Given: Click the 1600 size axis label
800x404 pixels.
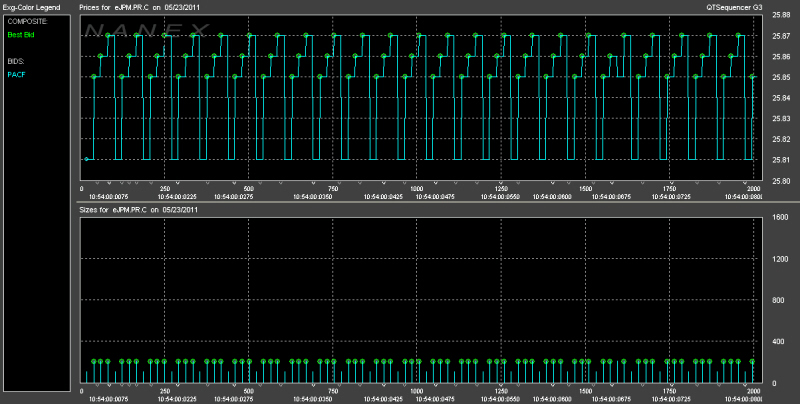Looking at the screenshot, I should (x=780, y=217).
